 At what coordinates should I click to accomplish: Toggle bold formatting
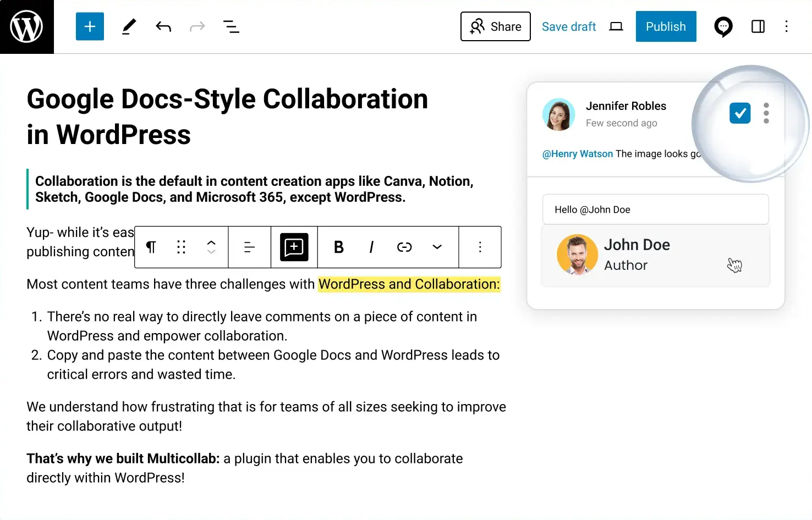click(x=339, y=247)
